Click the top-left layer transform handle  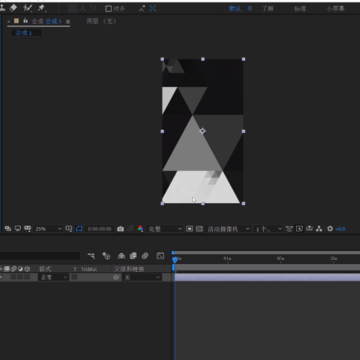click(x=162, y=59)
